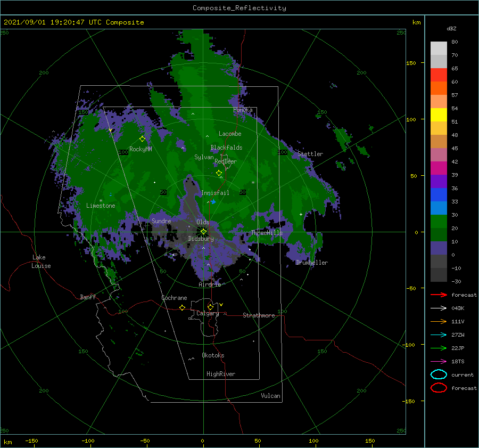This screenshot has width=479, height=448.
Task: Click the Strathmore city label
Action: tap(259, 315)
